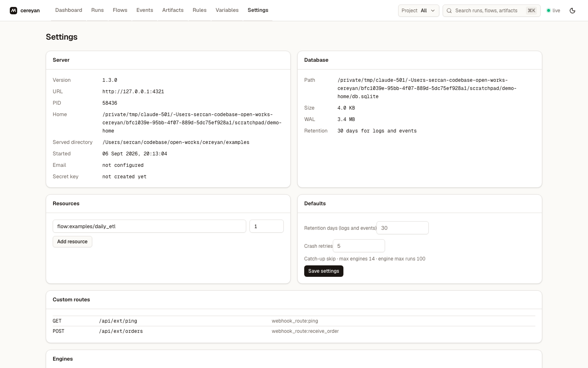The width and height of the screenshot is (588, 368).
Task: Click the Custom routes heading
Action: pyautogui.click(x=71, y=300)
